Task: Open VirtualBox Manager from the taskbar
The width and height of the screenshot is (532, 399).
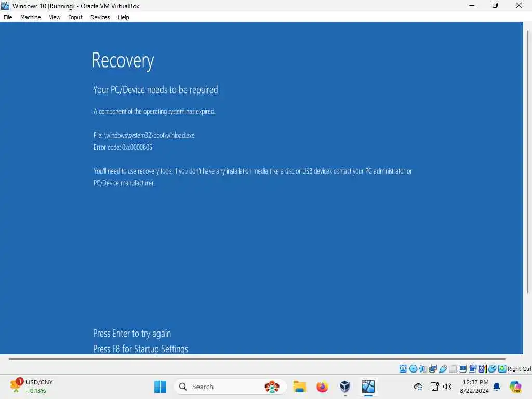Action: coord(345,387)
